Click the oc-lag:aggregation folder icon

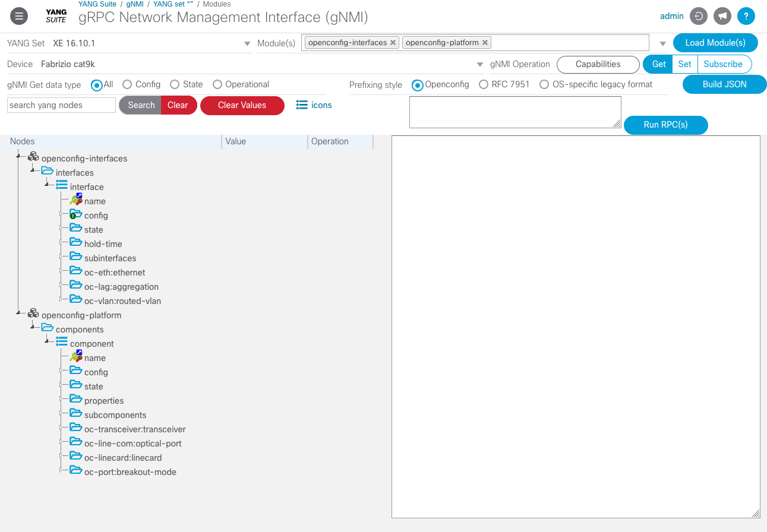75,286
